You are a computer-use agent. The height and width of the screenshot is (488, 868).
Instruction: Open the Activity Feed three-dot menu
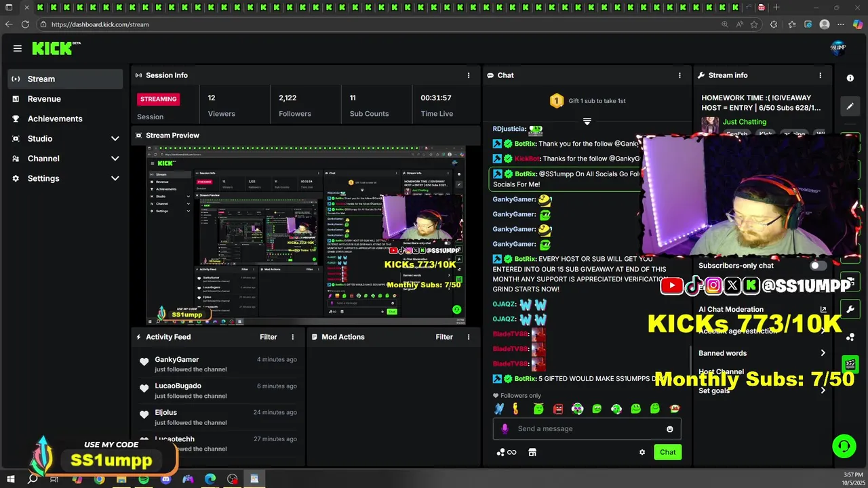coord(293,337)
